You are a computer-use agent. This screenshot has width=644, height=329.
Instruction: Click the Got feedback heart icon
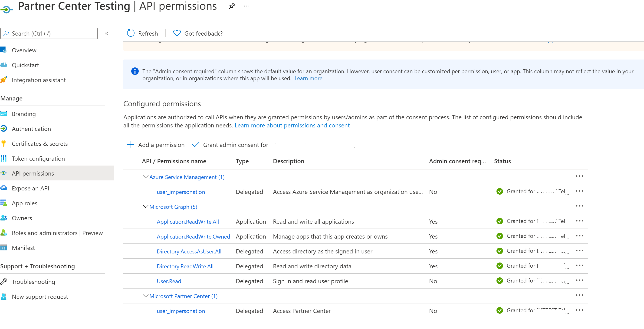(x=177, y=33)
